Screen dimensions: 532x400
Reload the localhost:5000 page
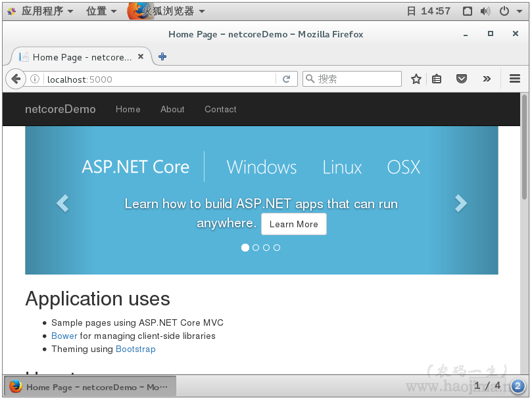coord(287,79)
